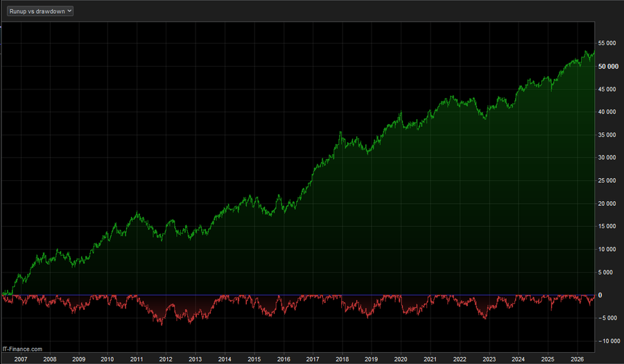Click the 2024 label on the time axis

(x=518, y=359)
